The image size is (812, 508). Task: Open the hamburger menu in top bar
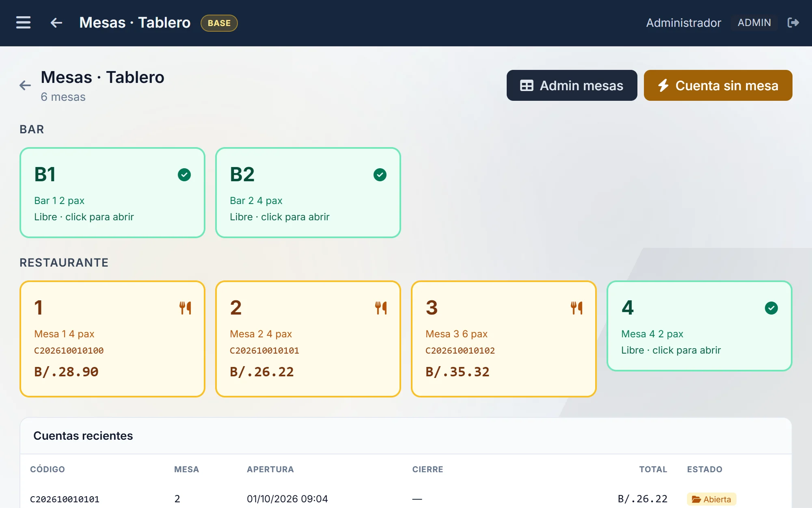tap(23, 22)
